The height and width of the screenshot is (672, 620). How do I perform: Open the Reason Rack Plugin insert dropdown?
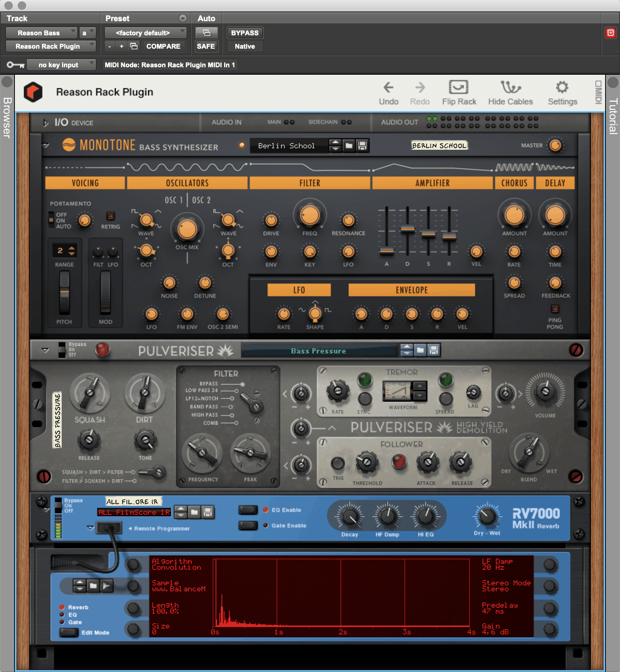tap(51, 46)
